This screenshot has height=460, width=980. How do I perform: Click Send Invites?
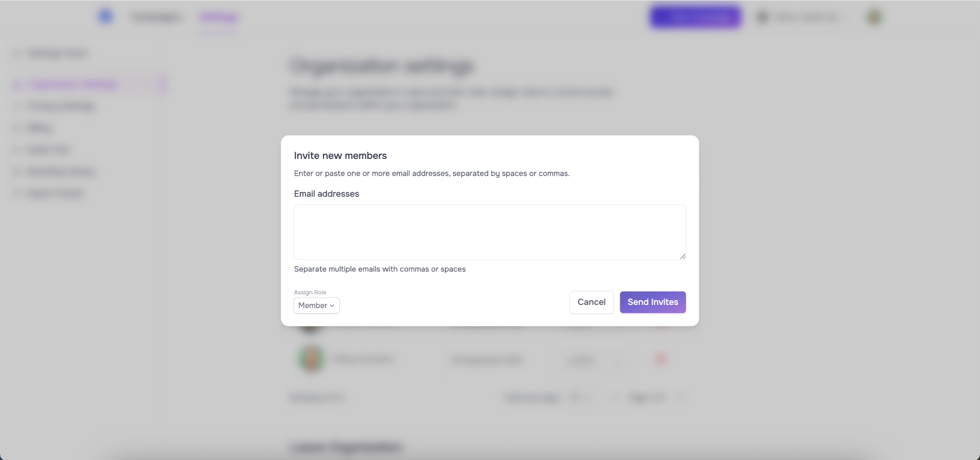click(653, 302)
